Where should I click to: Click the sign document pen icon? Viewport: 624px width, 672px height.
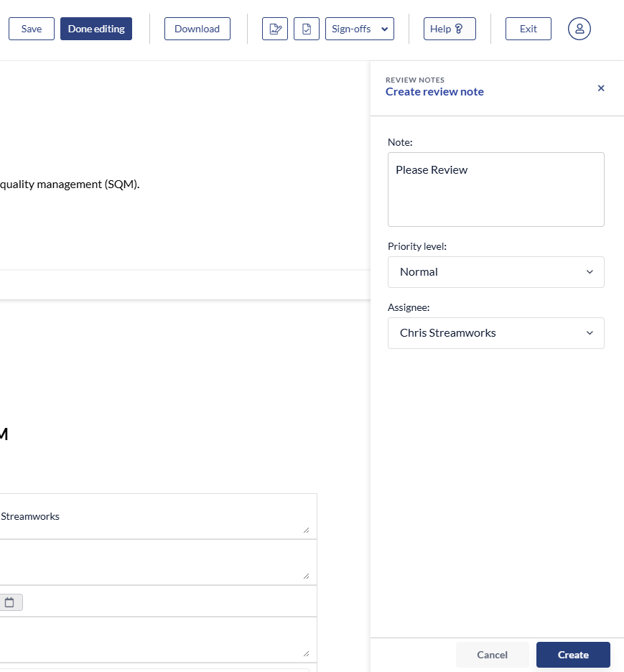point(274,29)
